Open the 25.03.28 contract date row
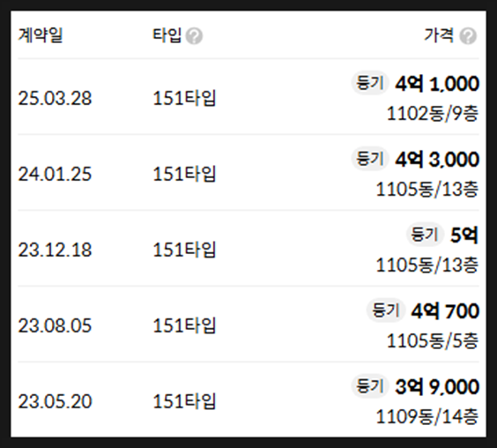Viewport: 497px width, 448px height. coord(248,97)
